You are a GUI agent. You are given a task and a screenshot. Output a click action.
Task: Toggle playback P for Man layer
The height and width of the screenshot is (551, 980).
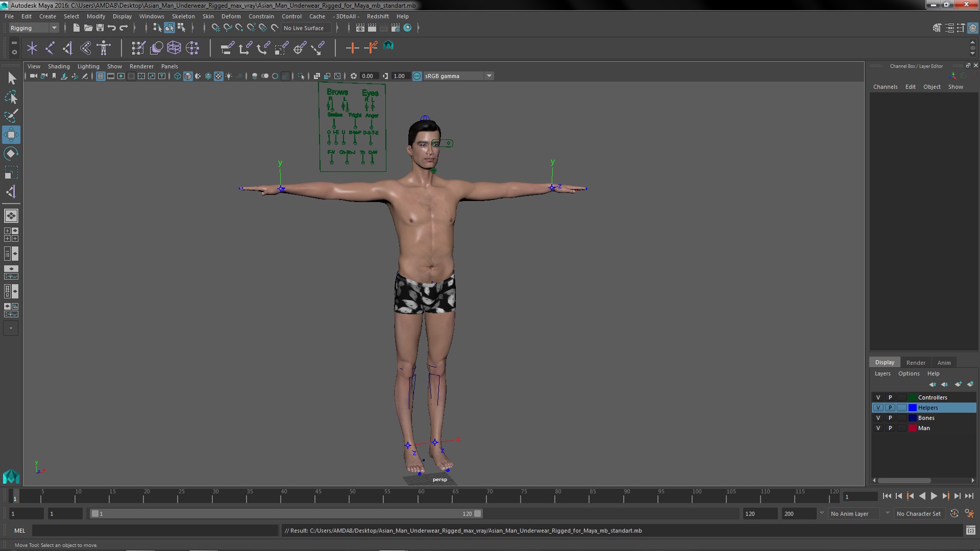890,428
